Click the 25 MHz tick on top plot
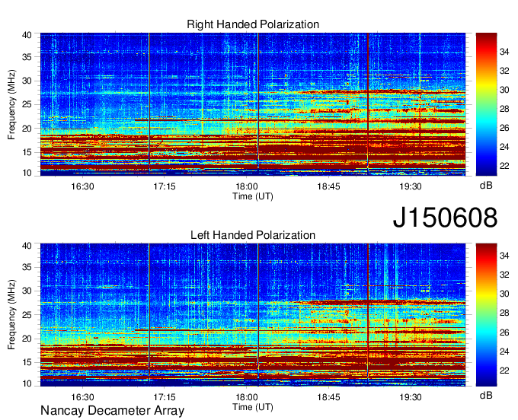The width and height of the screenshot is (518, 420). [27, 104]
